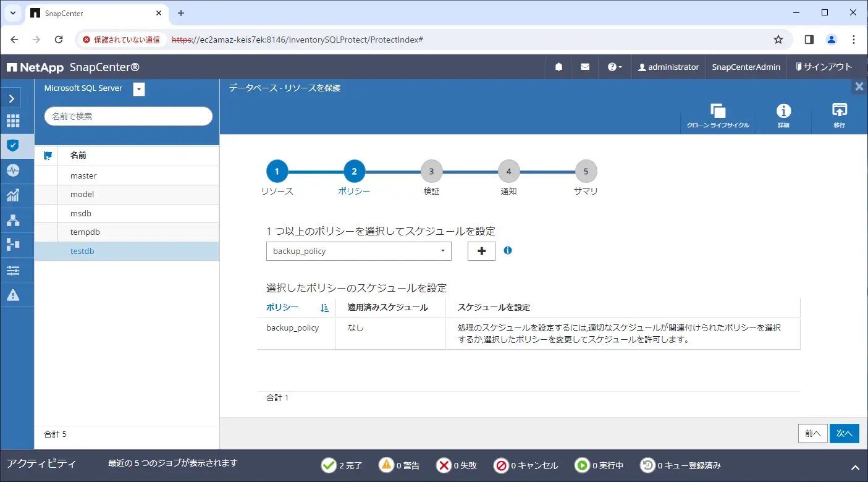Click the 失敗 failed jobs status
The height and width of the screenshot is (482, 868).
coord(456,465)
